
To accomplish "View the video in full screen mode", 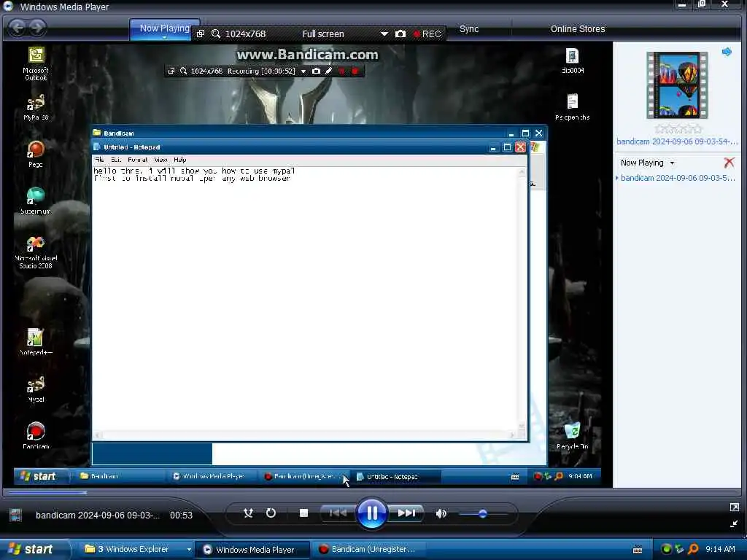I will coord(734,507).
